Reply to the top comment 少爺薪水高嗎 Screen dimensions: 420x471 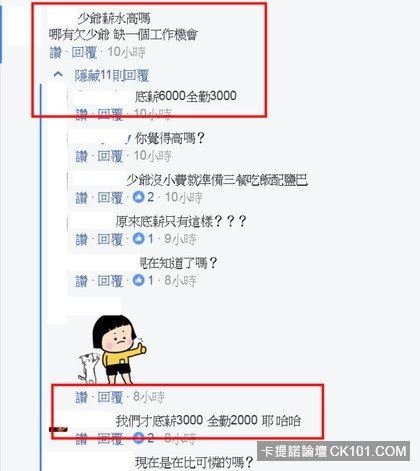tap(84, 52)
